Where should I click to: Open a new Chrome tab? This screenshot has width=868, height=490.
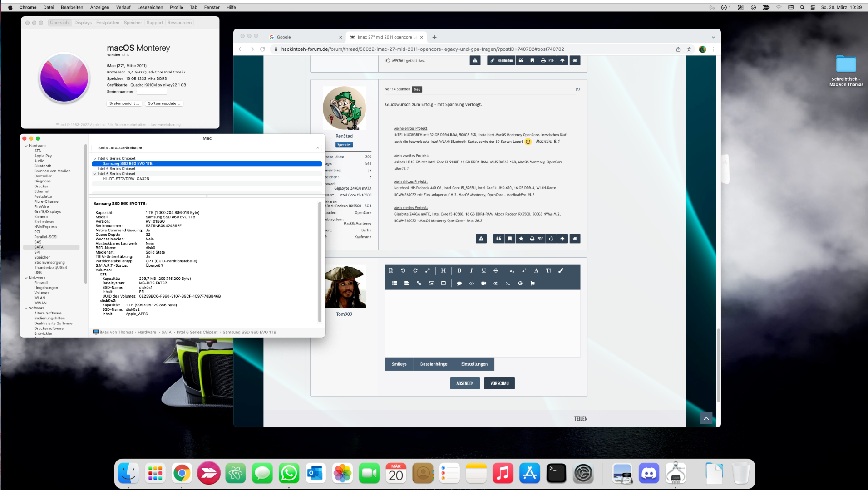(x=434, y=37)
